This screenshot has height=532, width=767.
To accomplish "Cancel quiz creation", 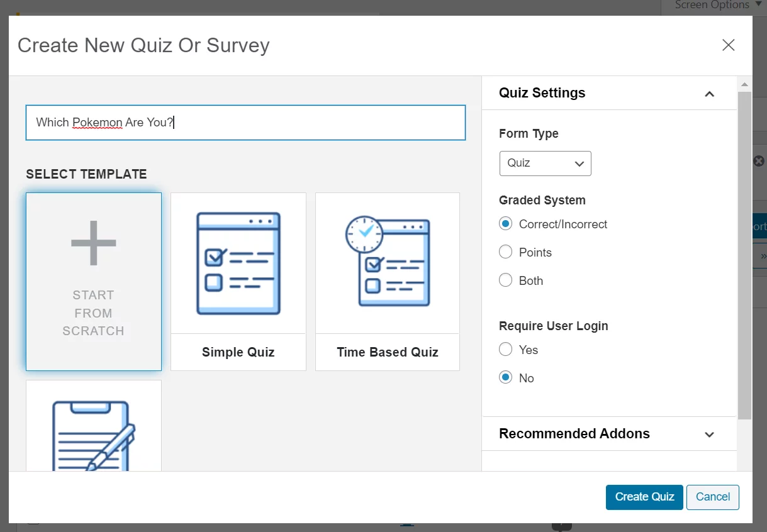I will [x=712, y=497].
